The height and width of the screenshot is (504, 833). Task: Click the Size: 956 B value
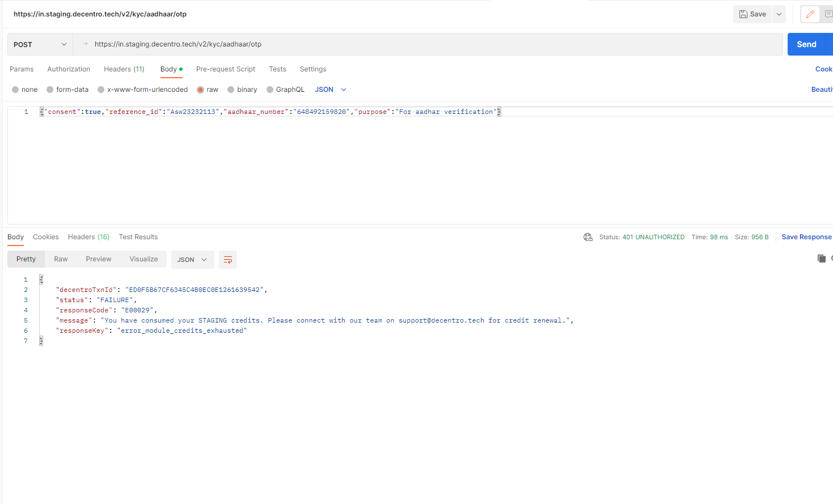752,237
